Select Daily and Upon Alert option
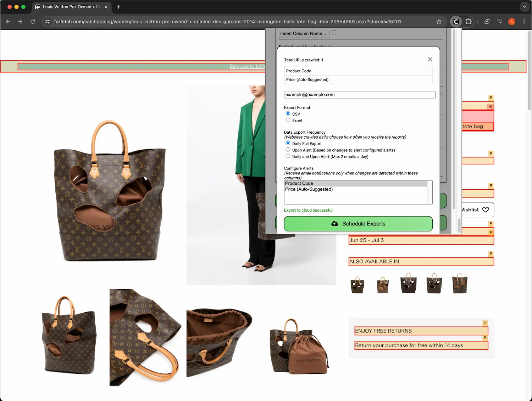The image size is (532, 401). (288, 156)
